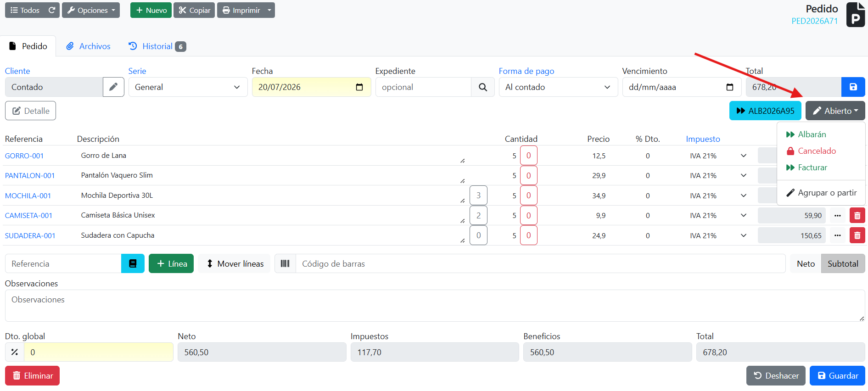Open the Serie General dropdown

point(188,87)
